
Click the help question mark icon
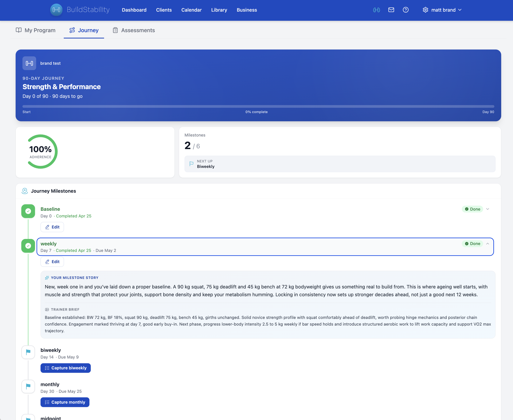(406, 10)
